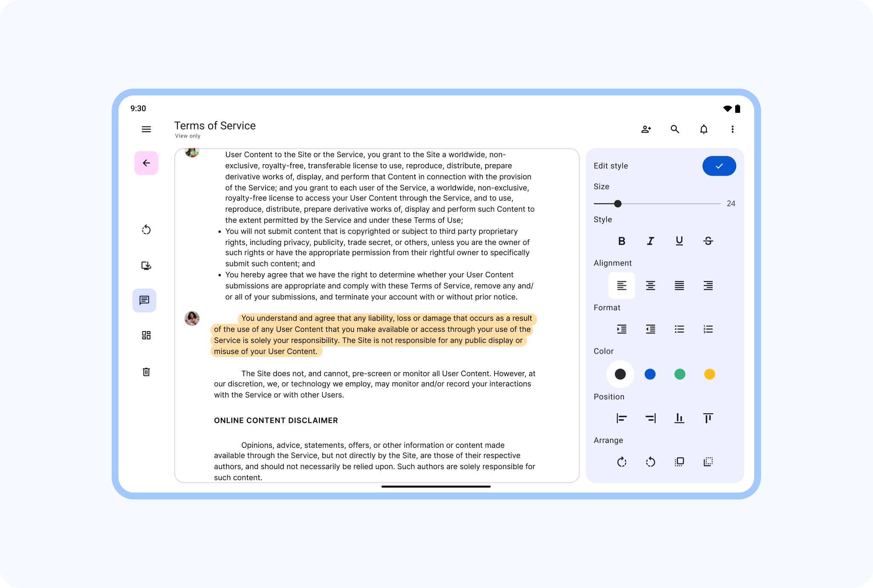The image size is (873, 588).
Task: Confirm edit style with checkmark button
Action: [719, 166]
